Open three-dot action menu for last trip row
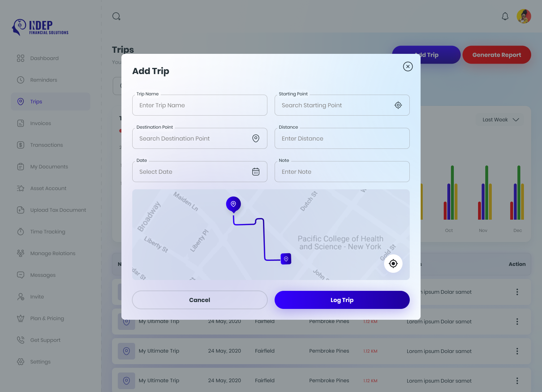542x392 pixels. pos(517,380)
